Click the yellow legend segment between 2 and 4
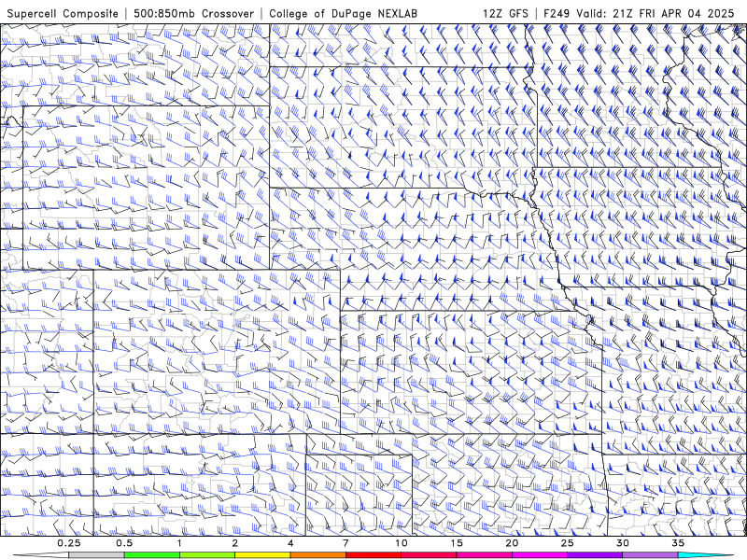This screenshot has width=747, height=560. [262, 555]
